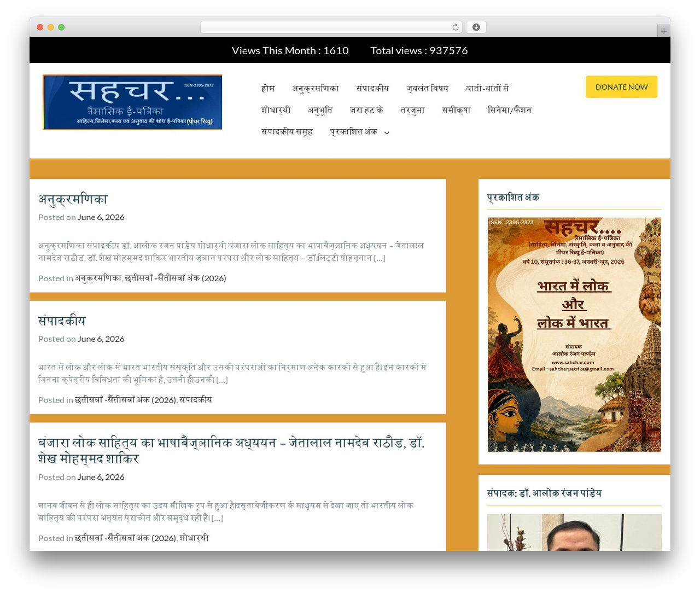Open the बंजारा लोक साहित्य post title
The image size is (700, 593).
click(231, 450)
